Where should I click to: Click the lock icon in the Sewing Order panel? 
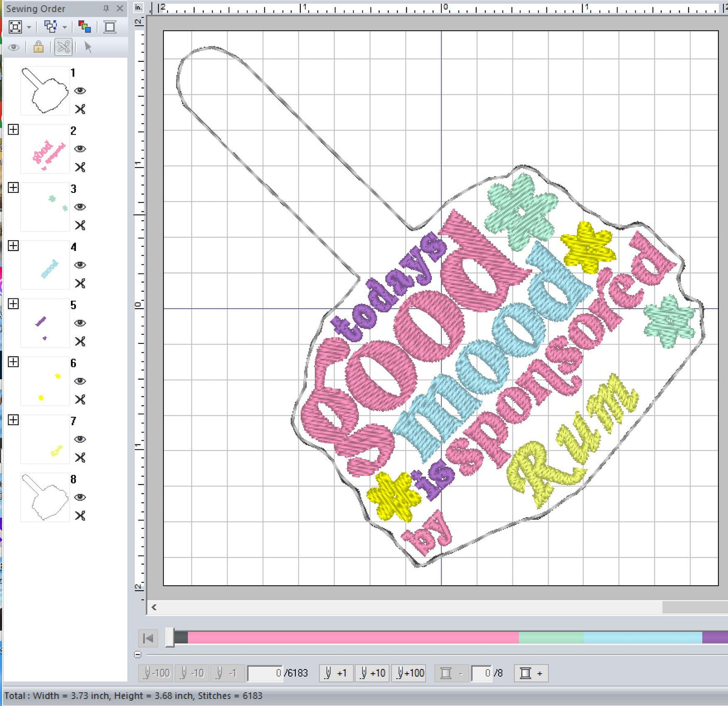click(x=36, y=47)
